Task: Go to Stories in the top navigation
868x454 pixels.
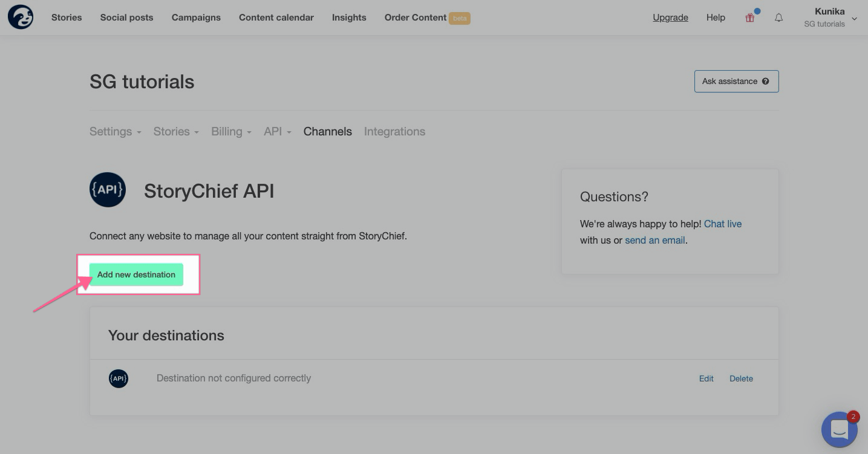Action: coord(67,18)
